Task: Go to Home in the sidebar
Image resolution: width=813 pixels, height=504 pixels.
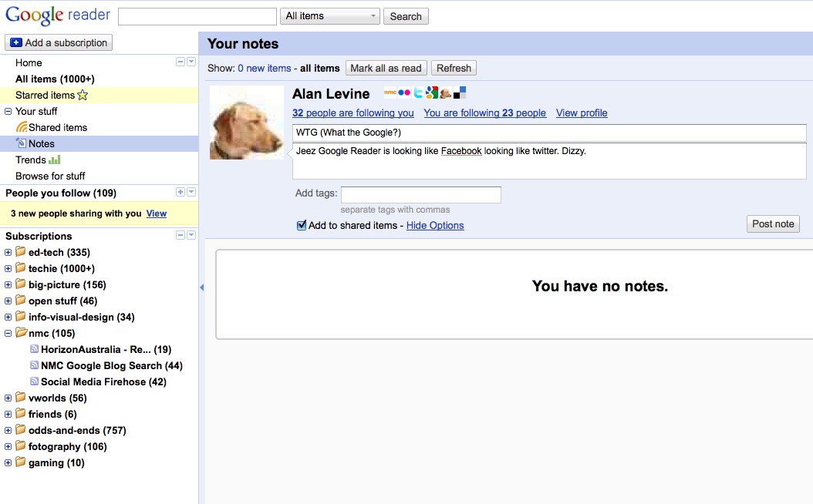Action: [x=29, y=62]
